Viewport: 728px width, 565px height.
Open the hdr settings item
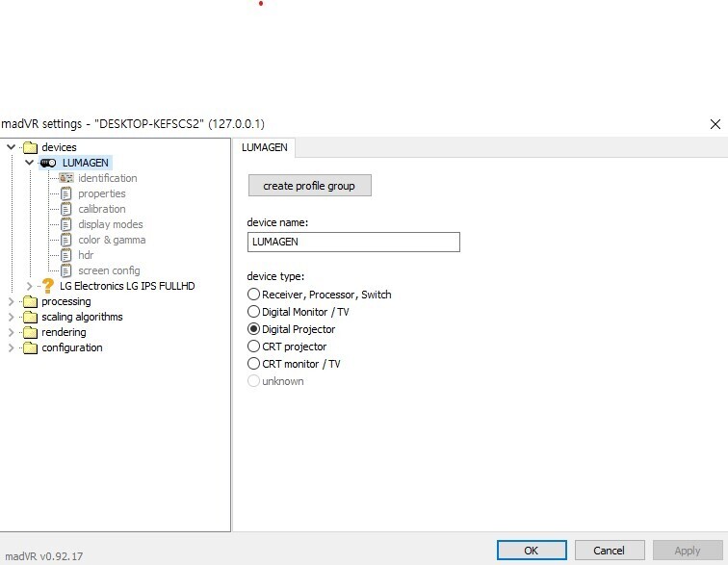tap(86, 255)
